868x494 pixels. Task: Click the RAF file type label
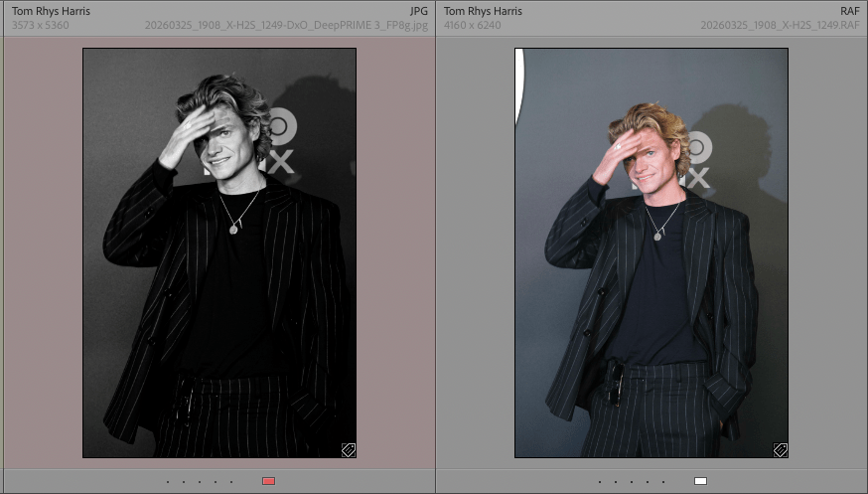click(x=850, y=11)
